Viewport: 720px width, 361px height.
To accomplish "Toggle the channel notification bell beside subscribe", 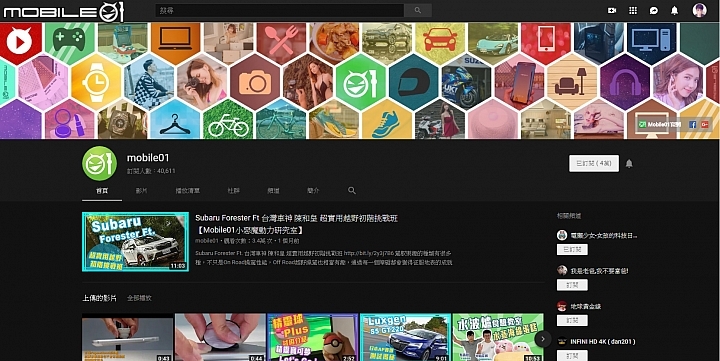I will click(629, 164).
